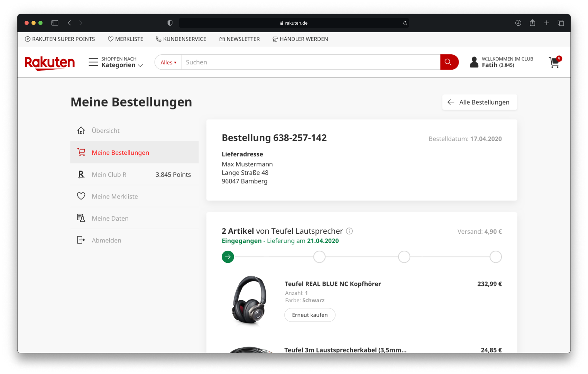Select Übersicht in sidebar
Image resolution: width=588 pixels, height=374 pixels.
[x=135, y=131]
